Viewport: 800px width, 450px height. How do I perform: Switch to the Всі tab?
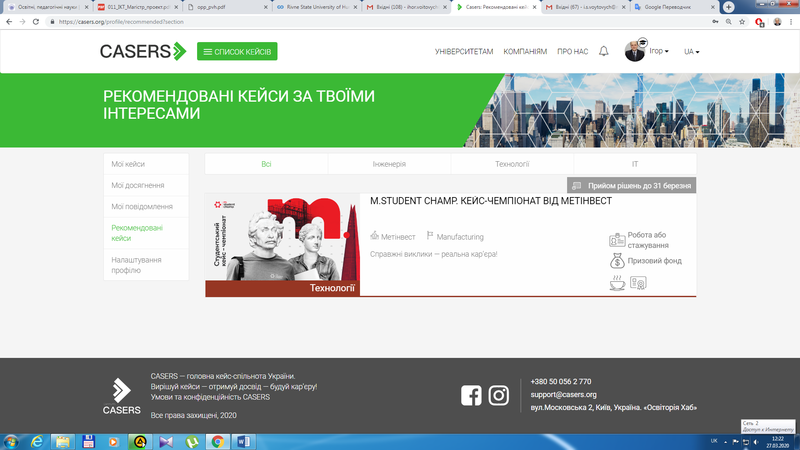click(x=266, y=164)
